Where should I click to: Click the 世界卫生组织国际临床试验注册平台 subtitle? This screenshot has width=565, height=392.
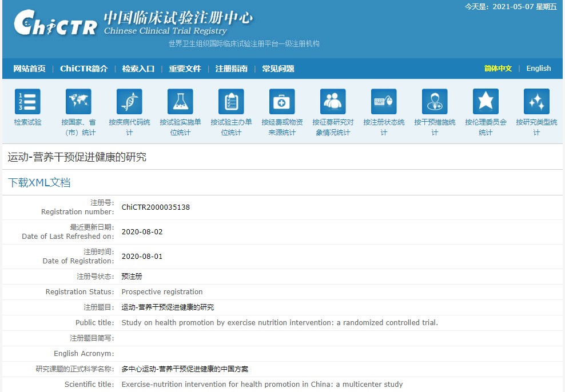coord(244,43)
